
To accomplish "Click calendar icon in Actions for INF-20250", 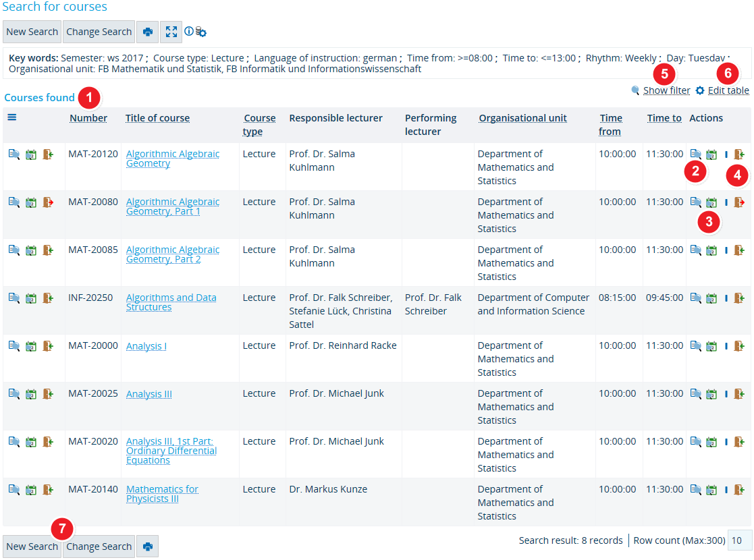I will pos(711,298).
